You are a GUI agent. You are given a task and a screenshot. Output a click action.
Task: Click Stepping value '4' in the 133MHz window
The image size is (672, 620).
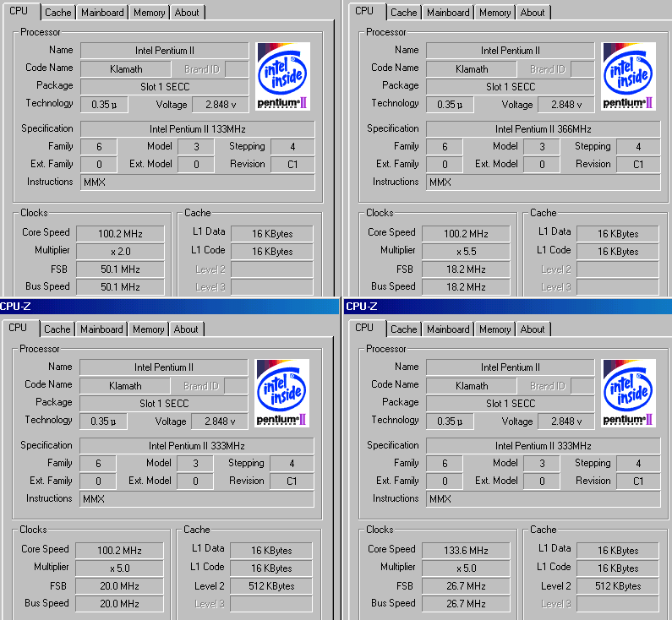(x=292, y=147)
